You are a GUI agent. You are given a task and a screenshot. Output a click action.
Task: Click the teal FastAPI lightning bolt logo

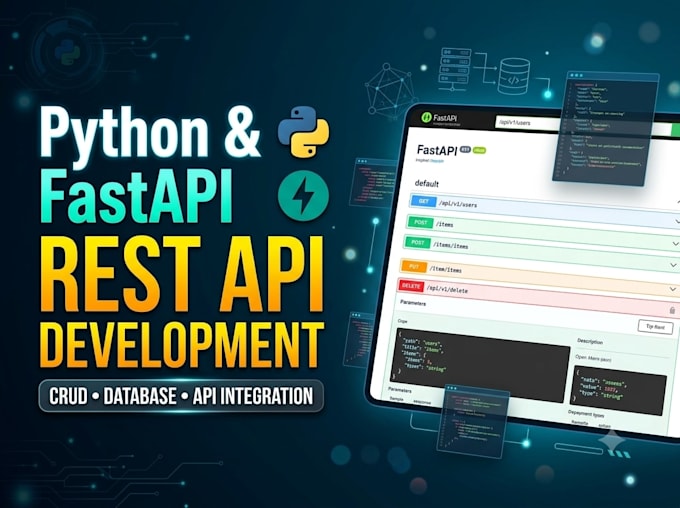pyautogui.click(x=304, y=196)
